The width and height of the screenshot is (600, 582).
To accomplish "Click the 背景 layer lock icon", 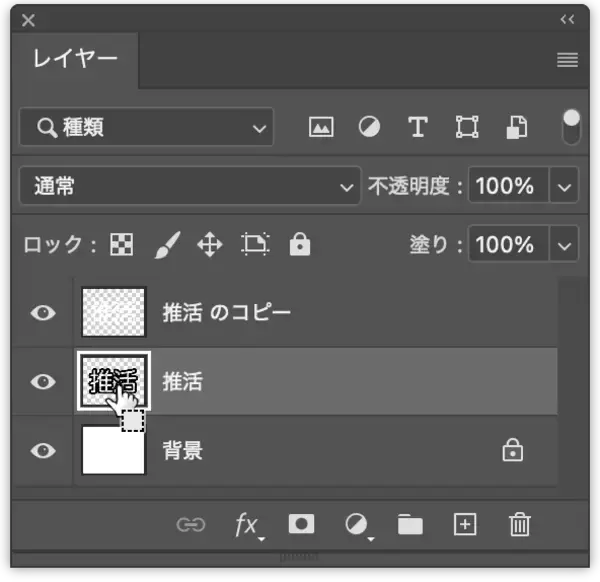I will pyautogui.click(x=512, y=450).
